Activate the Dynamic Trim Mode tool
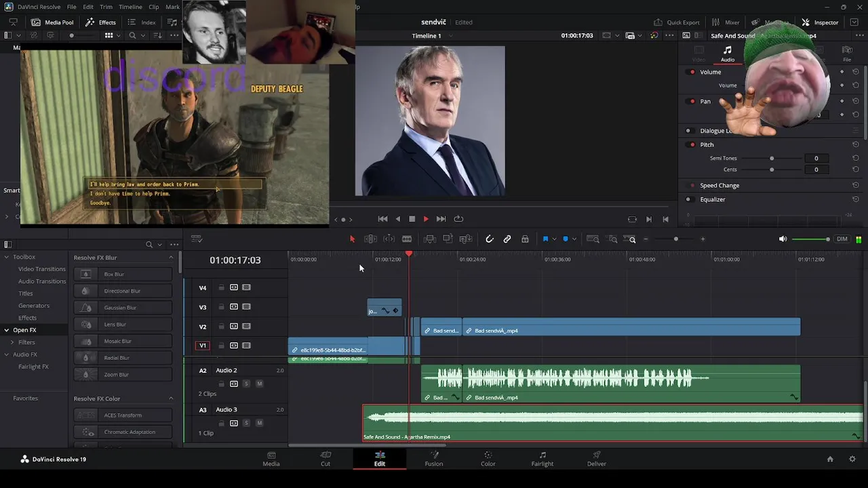The height and width of the screenshot is (488, 868). 389,239
